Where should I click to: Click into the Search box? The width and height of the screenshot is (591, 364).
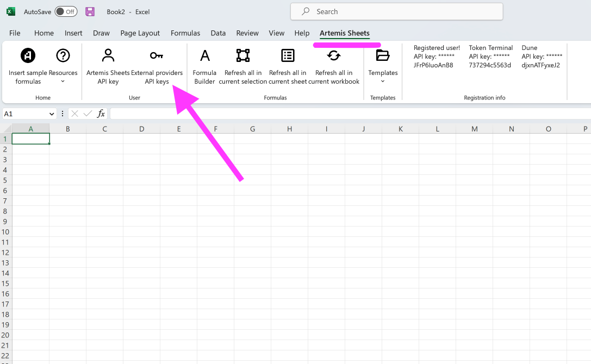(396, 12)
